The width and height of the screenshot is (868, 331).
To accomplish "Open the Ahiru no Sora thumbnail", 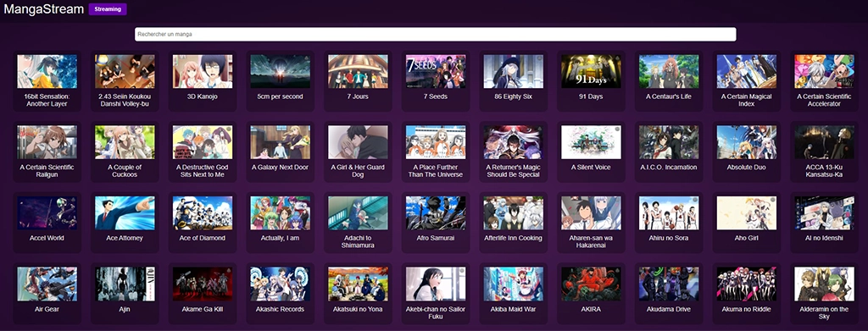I will [669, 212].
